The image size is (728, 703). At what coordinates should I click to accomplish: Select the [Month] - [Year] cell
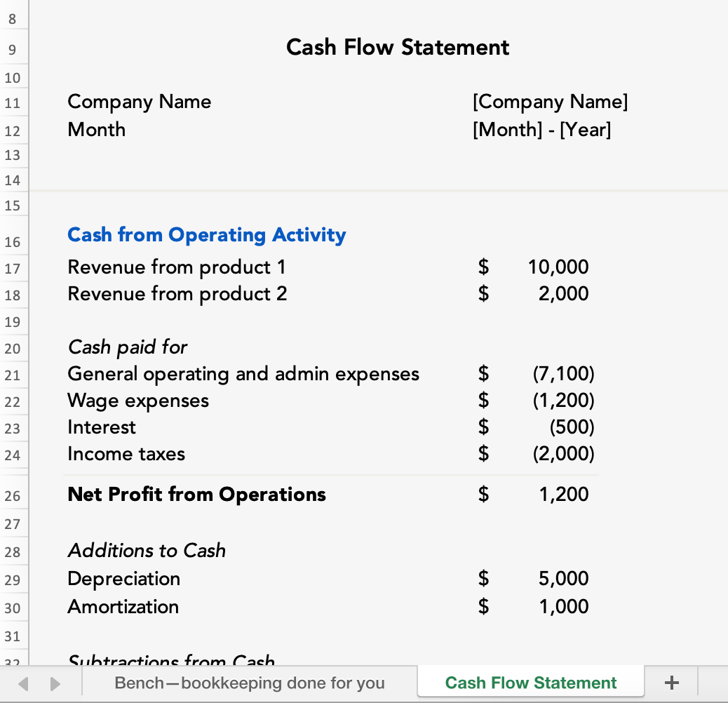[541, 130]
